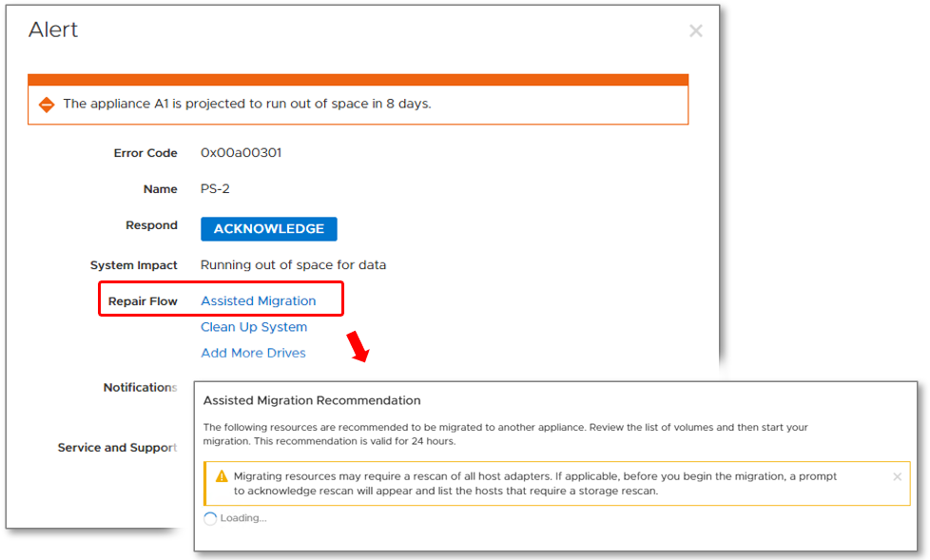Click the orange diamond severity icon
This screenshot has width=930, height=560.
point(47,105)
